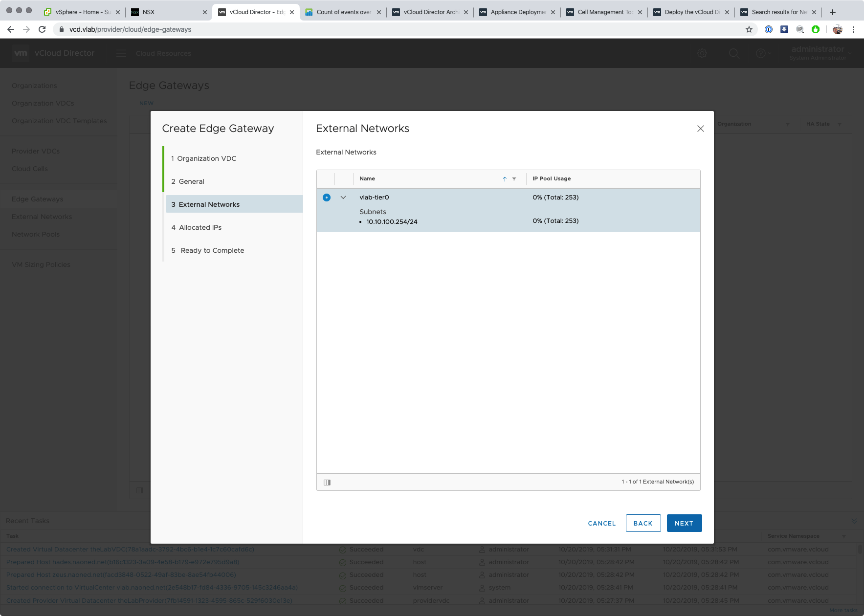Click the Name column sort arrow
864x616 pixels.
[x=505, y=179]
